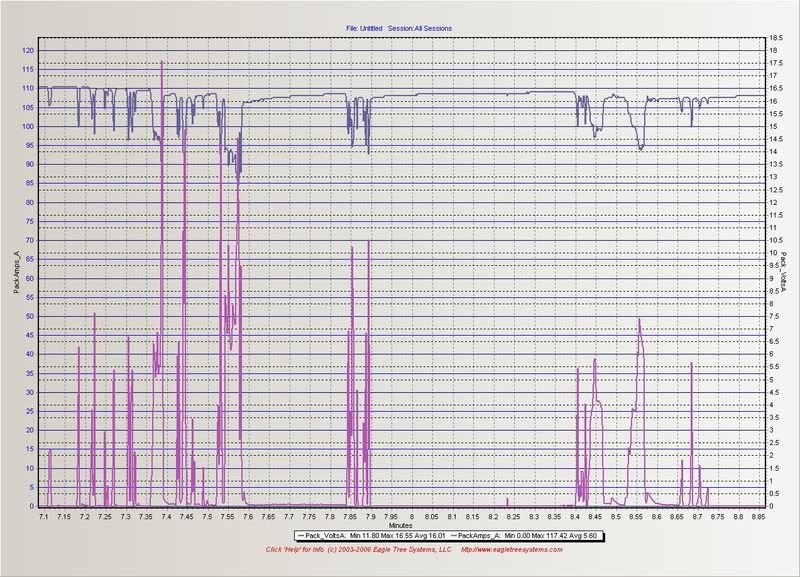Click the amps curve peak near 8.55 minutes
This screenshot has width=800, height=577.
click(639, 319)
